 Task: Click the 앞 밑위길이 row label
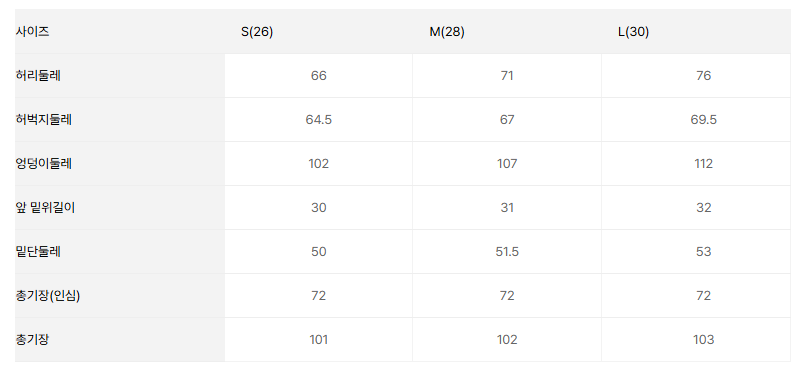[45, 207]
